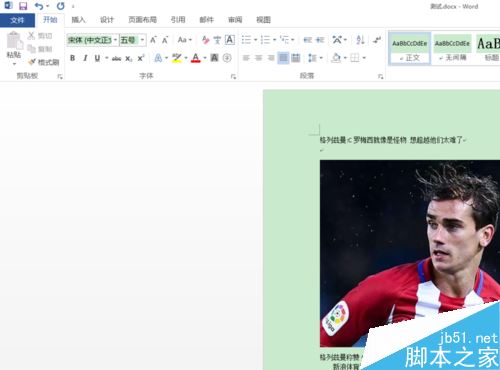
Task: Toggle superscript formatting
Action: [141, 58]
